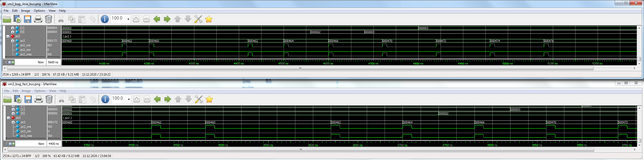Open Settings wrench icon in slow_bus window

tap(198, 19)
